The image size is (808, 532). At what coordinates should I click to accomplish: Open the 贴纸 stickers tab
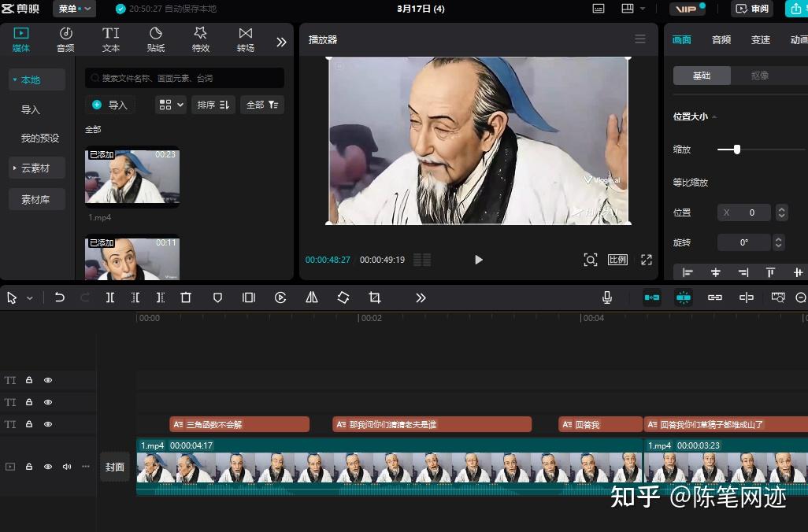click(156, 39)
